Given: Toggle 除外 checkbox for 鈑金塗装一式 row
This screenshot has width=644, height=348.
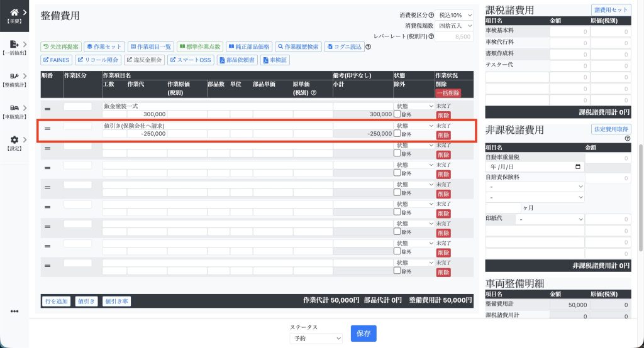Looking at the screenshot, I should coord(397,114).
